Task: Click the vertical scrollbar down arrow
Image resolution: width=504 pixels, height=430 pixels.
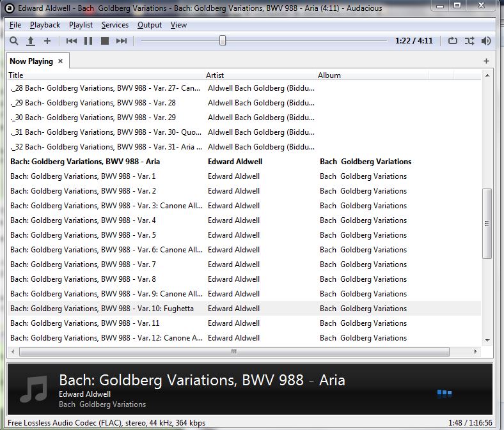Action: pyautogui.click(x=487, y=340)
